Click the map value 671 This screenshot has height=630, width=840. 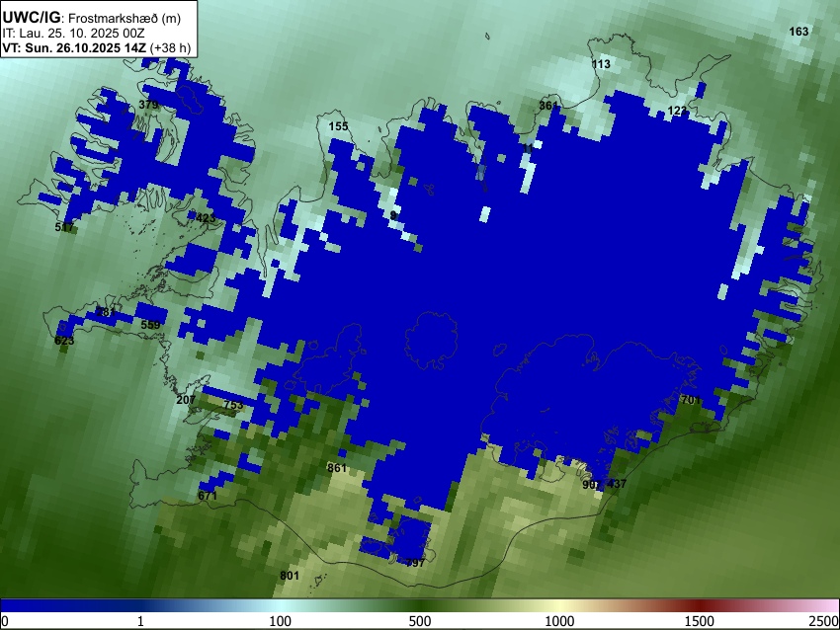click(x=208, y=496)
